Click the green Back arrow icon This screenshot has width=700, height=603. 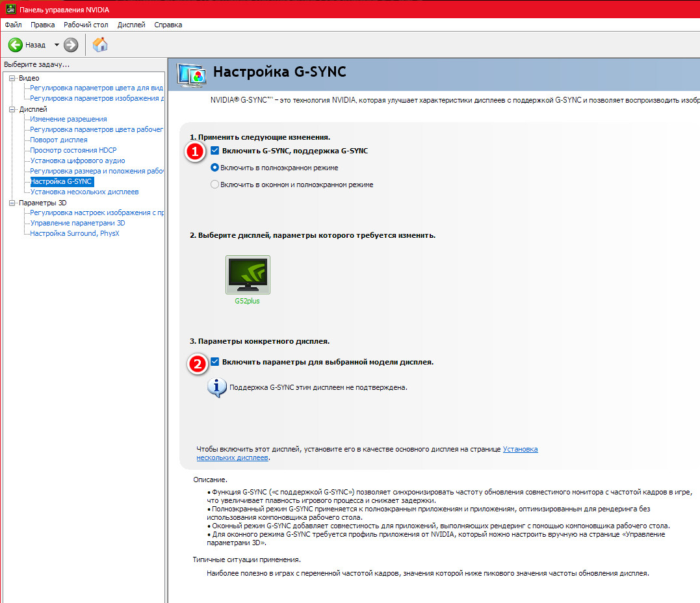coord(16,45)
